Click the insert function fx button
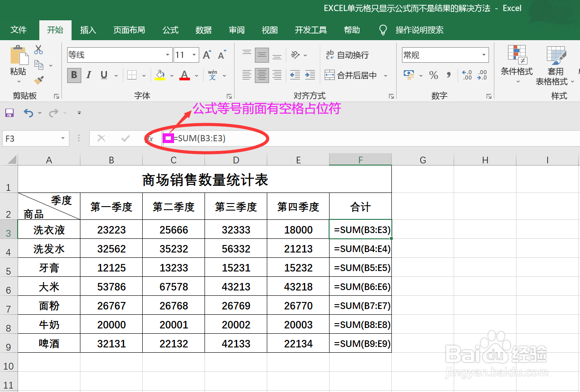 click(x=150, y=139)
